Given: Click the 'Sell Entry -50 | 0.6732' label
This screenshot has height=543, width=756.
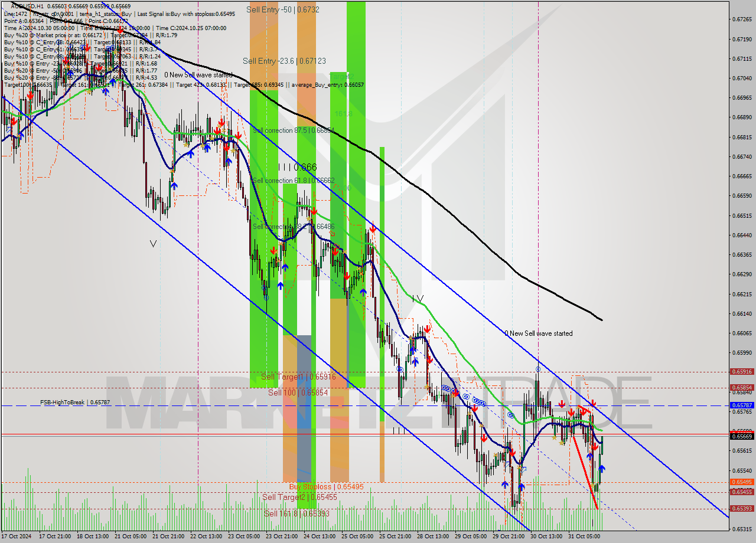Looking at the screenshot, I should (283, 9).
